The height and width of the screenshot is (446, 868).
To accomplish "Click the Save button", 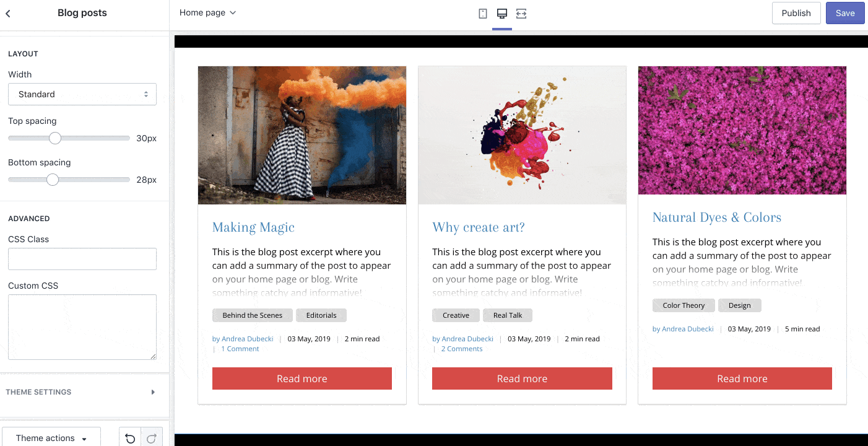I will click(x=845, y=13).
